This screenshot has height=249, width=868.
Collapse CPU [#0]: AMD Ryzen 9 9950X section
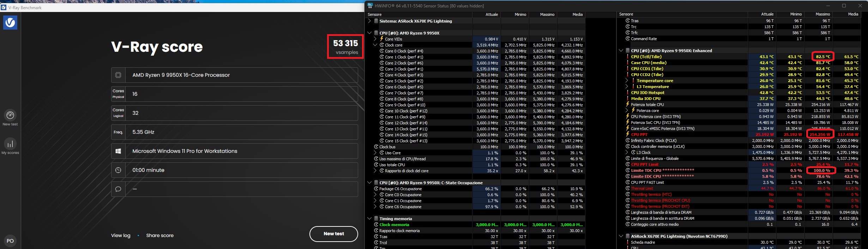pyautogui.click(x=369, y=33)
